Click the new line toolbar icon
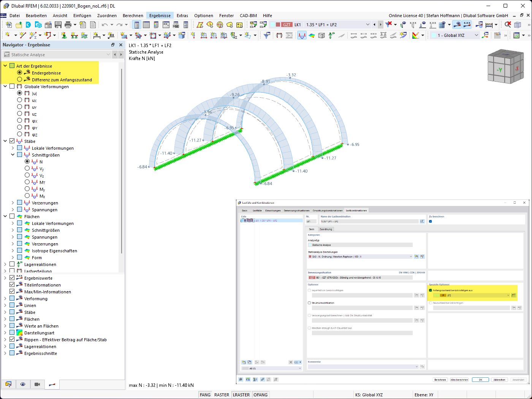 pyautogui.click(x=23, y=35)
